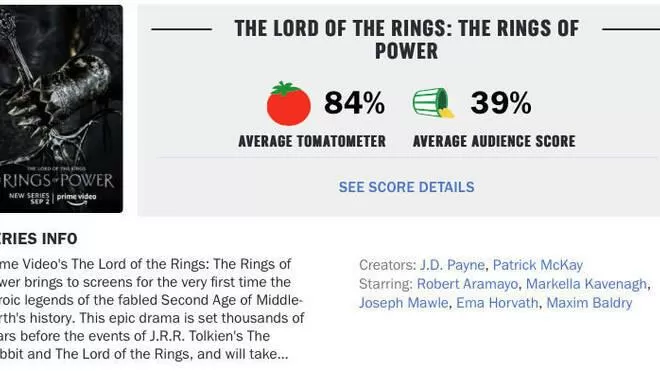Open Ema Horvath's cast page

tap(497, 303)
